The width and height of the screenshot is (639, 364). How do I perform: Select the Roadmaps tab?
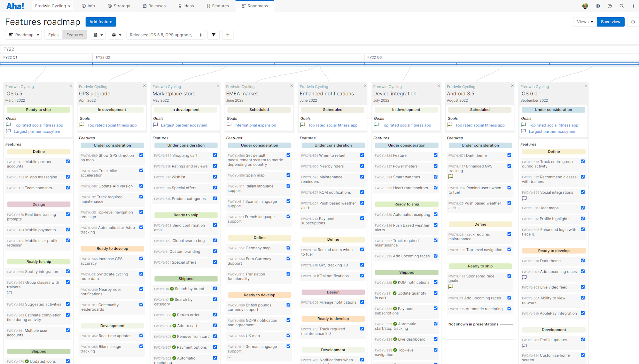[255, 6]
